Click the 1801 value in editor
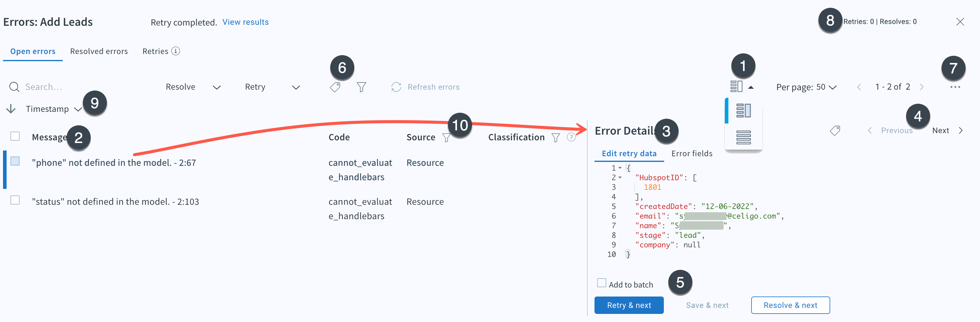980x322 pixels. coord(652,187)
